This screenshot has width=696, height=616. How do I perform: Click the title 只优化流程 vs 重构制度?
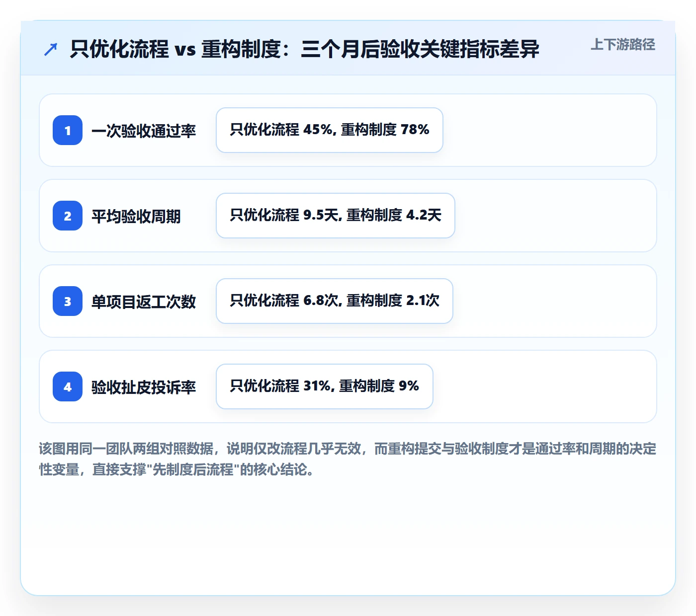pos(304,49)
